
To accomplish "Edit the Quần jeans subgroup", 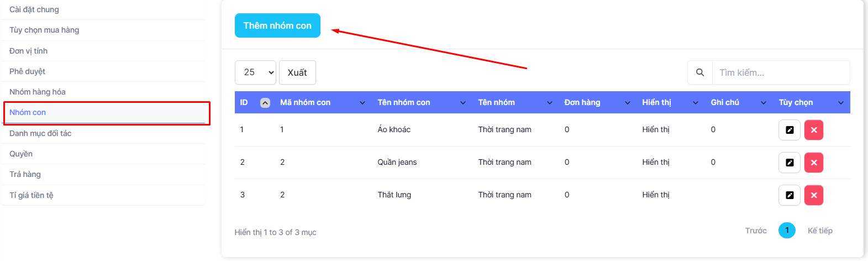I will (x=789, y=163).
